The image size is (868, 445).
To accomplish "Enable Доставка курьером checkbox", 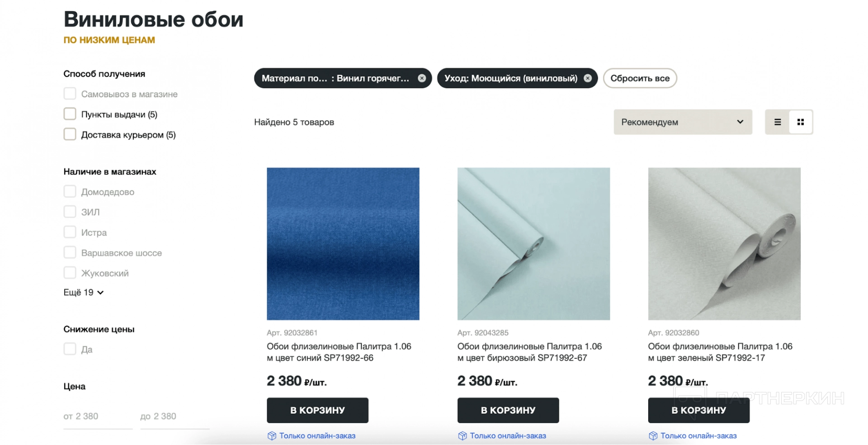I will click(70, 134).
